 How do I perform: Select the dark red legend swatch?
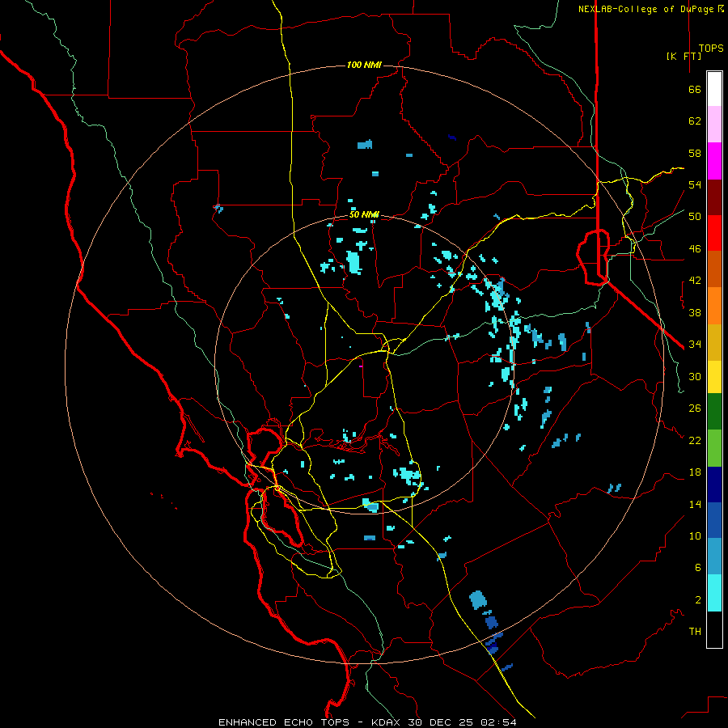point(714,197)
